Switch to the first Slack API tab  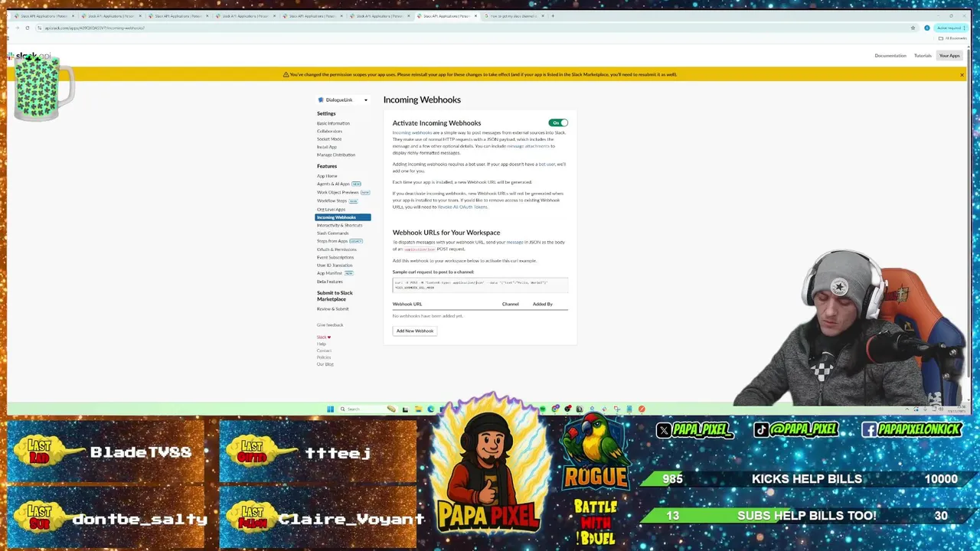click(x=44, y=15)
